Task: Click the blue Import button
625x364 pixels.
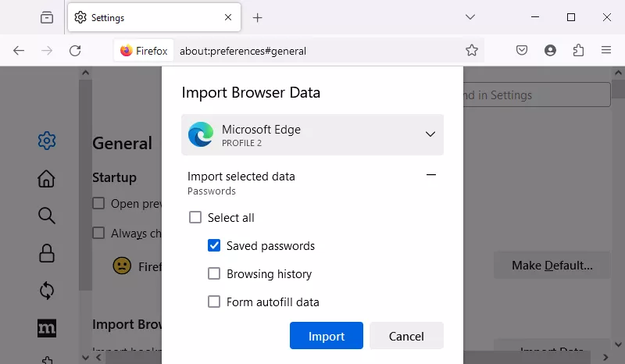Action: click(327, 336)
